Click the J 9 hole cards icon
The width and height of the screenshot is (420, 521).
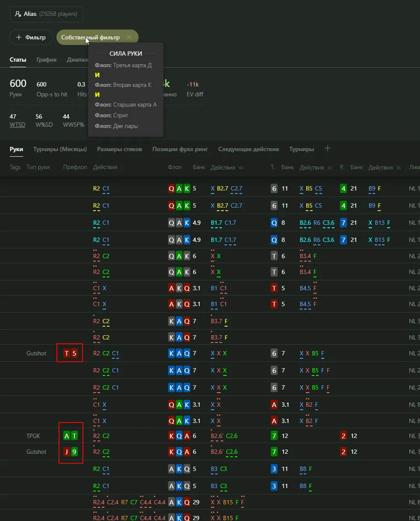click(71, 452)
